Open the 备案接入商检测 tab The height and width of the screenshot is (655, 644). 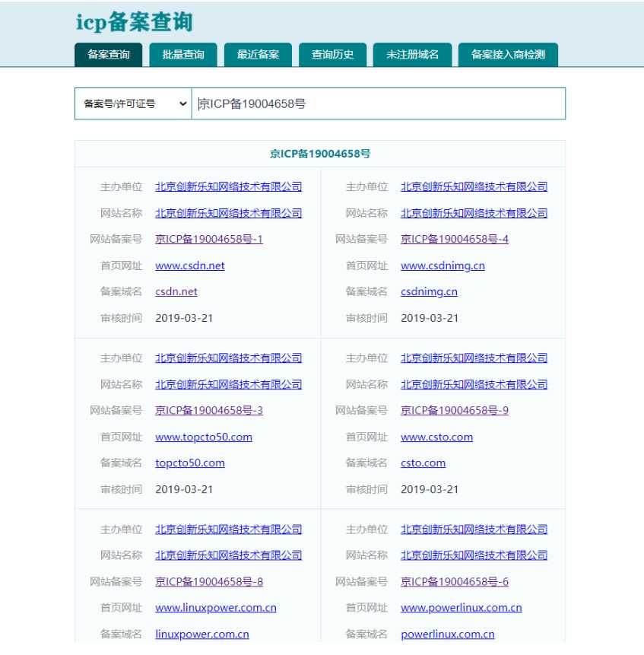tap(508, 54)
